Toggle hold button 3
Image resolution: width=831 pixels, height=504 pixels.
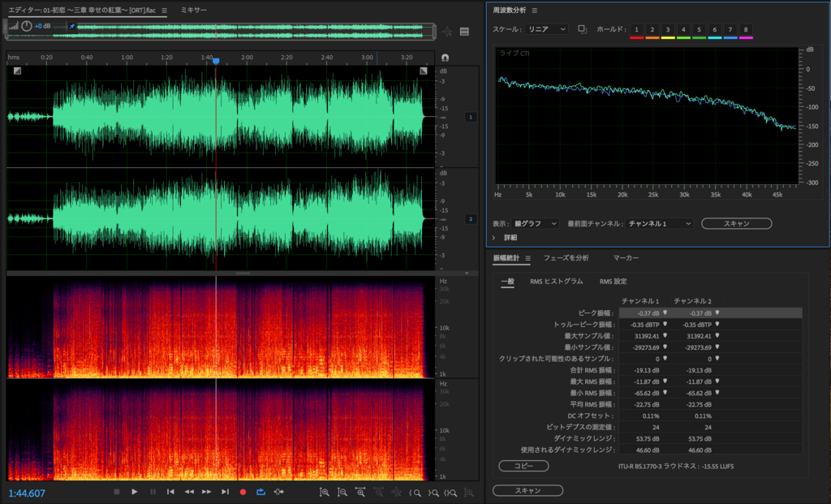tap(668, 30)
